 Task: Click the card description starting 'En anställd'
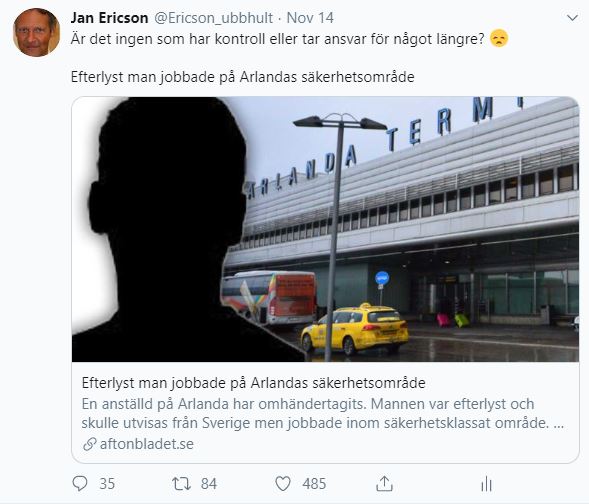coord(323,413)
